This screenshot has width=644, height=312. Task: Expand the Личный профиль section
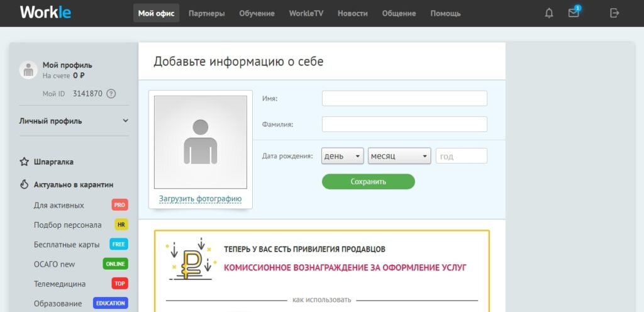point(74,121)
